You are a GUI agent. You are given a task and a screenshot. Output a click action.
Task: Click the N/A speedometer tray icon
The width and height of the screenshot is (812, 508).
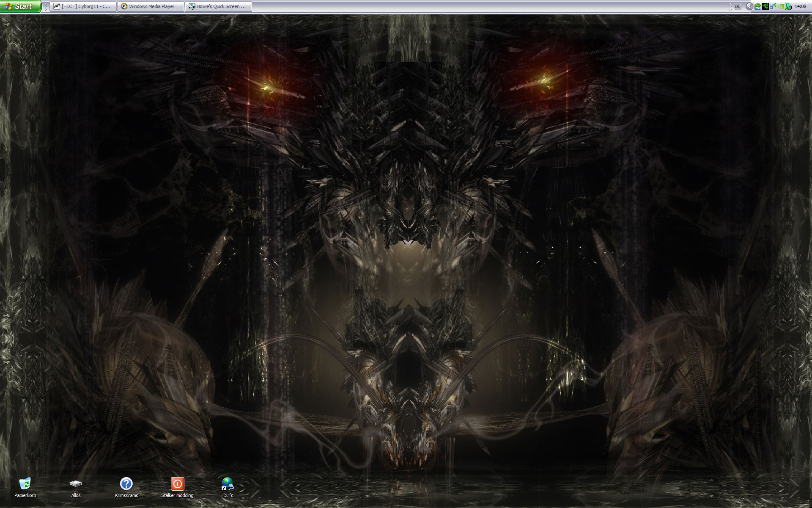(x=758, y=6)
